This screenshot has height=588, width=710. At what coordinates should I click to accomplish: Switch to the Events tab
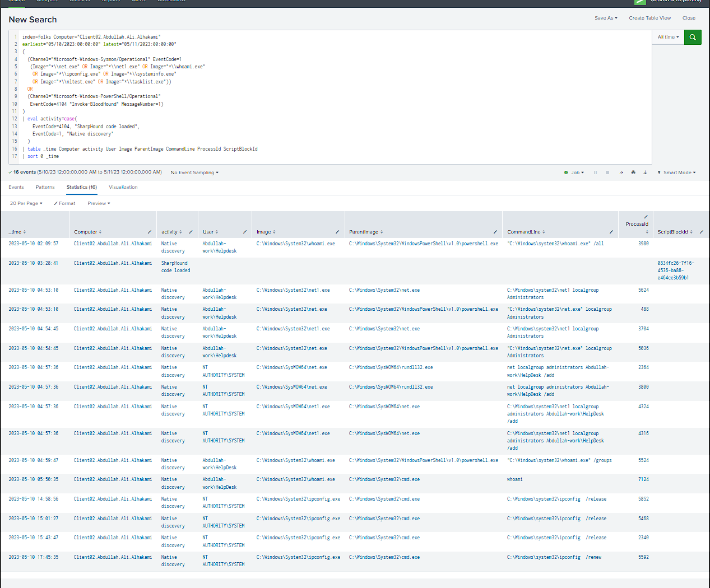point(16,187)
